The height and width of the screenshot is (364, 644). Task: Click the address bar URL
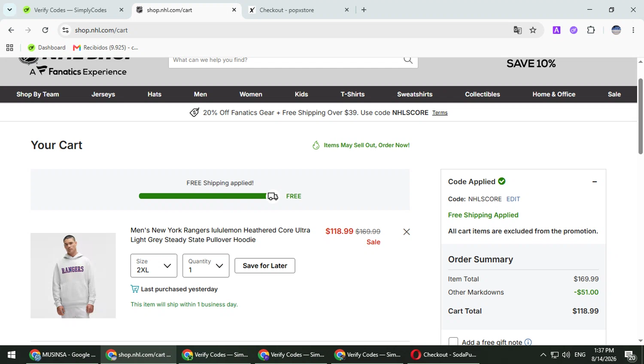(101, 30)
